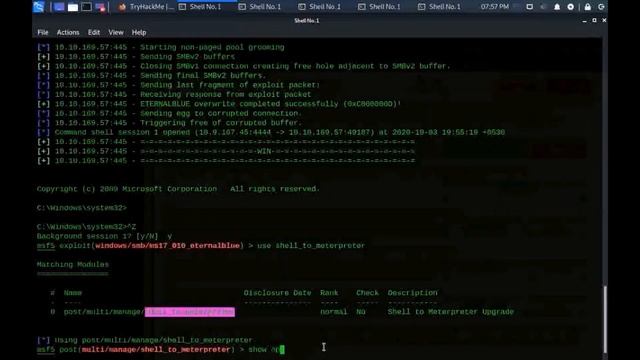Click 'Shell to Meterpreter Upgrade' description text
Screen dimensions: 640x360
[451, 312]
